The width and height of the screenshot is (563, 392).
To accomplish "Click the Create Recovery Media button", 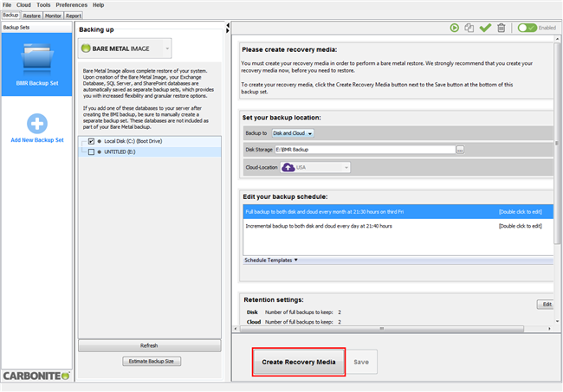I will pyautogui.click(x=299, y=362).
